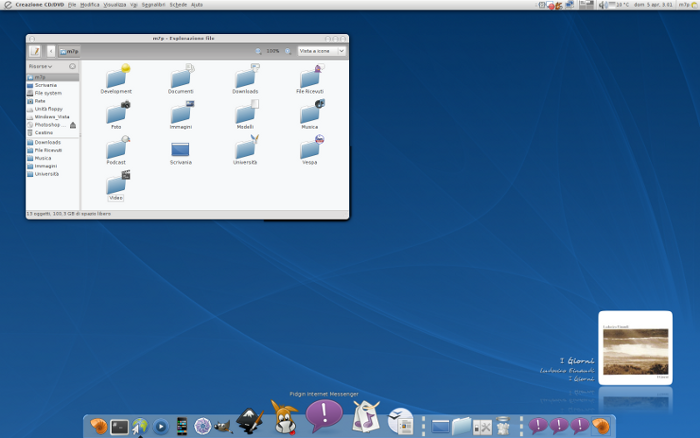Screen dimensions: 700x438
Task: Open the Downloads bookmark in sidebar
Action: 53,142
